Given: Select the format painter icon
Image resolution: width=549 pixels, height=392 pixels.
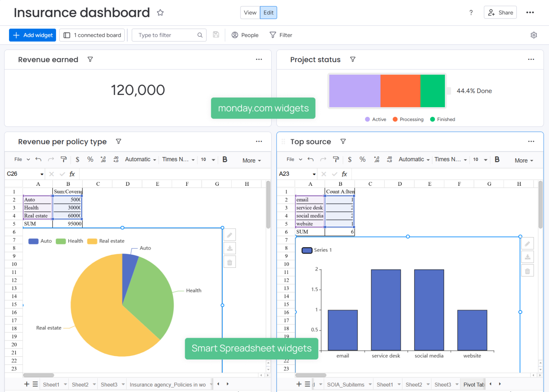Looking at the screenshot, I should pyautogui.click(x=64, y=159).
